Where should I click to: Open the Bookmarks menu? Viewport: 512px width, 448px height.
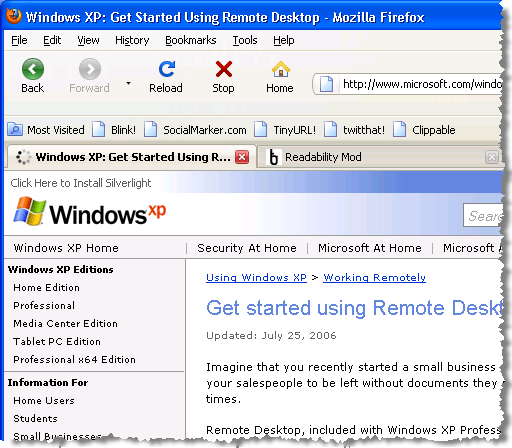coord(191,40)
